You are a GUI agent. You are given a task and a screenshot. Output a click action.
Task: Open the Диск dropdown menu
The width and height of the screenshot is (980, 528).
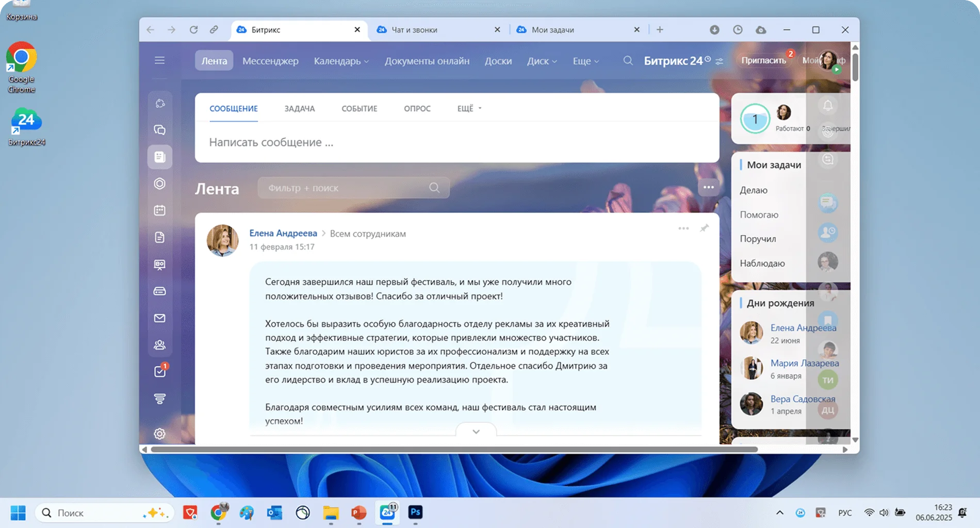click(542, 61)
